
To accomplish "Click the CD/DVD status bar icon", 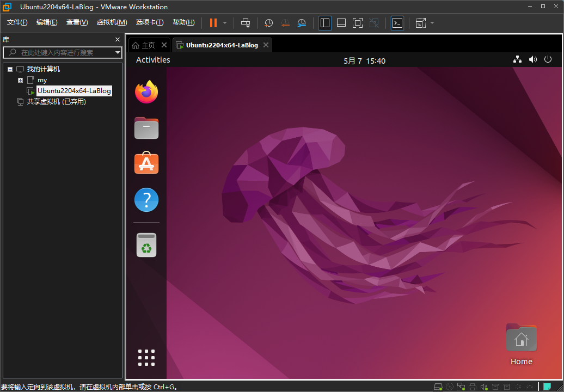I will tap(450, 387).
